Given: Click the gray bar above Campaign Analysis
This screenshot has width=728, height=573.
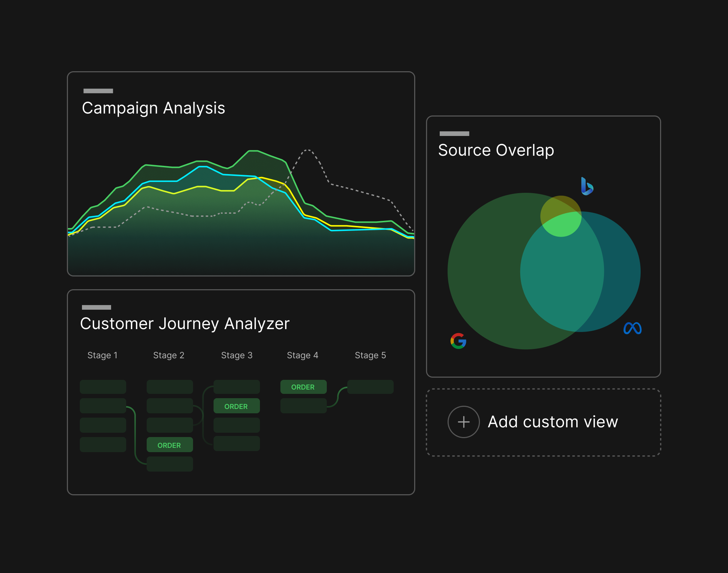Looking at the screenshot, I should [98, 91].
